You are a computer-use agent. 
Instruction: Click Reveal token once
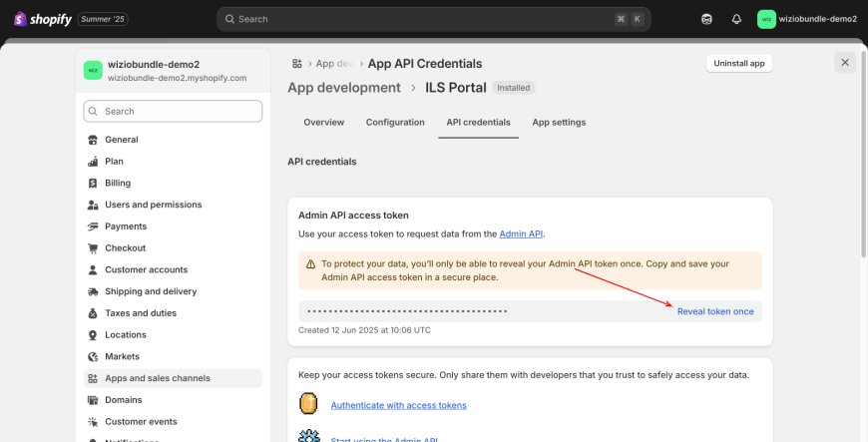pyautogui.click(x=715, y=311)
